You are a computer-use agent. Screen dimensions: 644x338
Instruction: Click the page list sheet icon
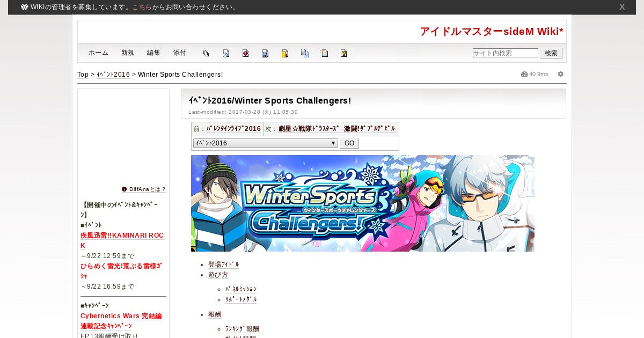(324, 53)
